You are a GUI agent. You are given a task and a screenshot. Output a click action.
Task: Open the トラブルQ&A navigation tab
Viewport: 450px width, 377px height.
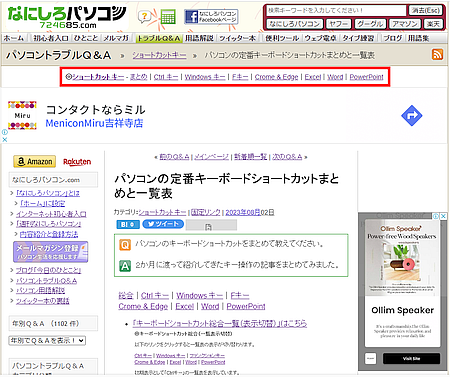(159, 38)
